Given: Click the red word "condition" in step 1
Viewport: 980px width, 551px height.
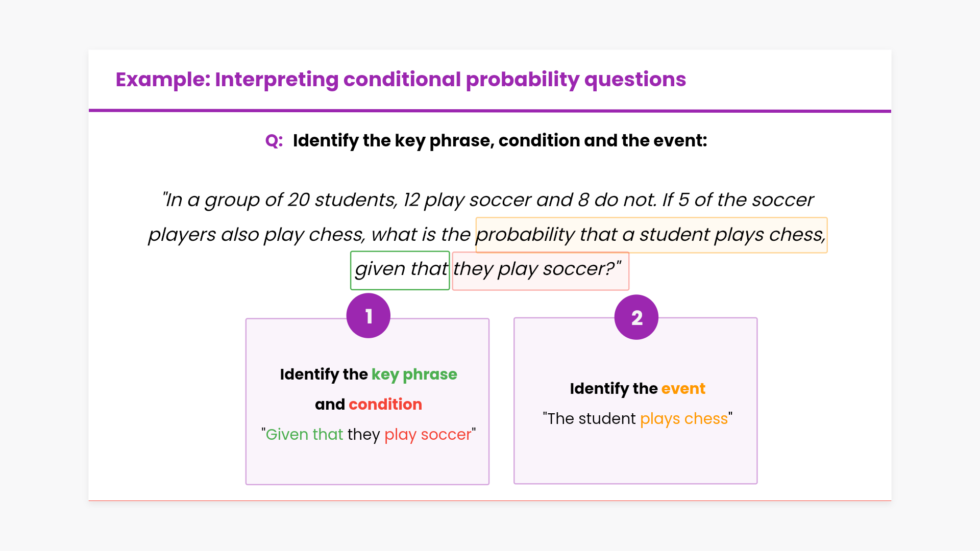Looking at the screenshot, I should coord(385,405).
